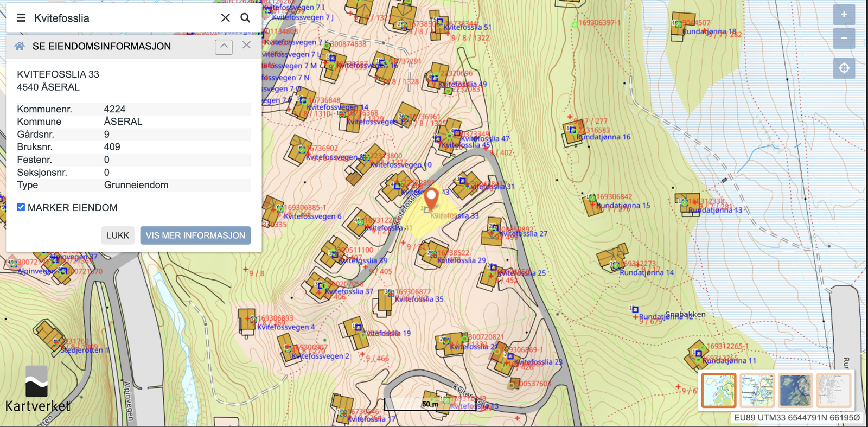This screenshot has height=427, width=868.
Task: Click the building number 169312265-1 label
Action: 727,346
